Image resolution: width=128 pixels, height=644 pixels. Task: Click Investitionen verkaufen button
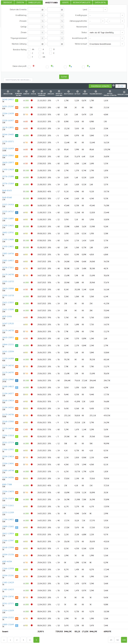[x=100, y=86]
